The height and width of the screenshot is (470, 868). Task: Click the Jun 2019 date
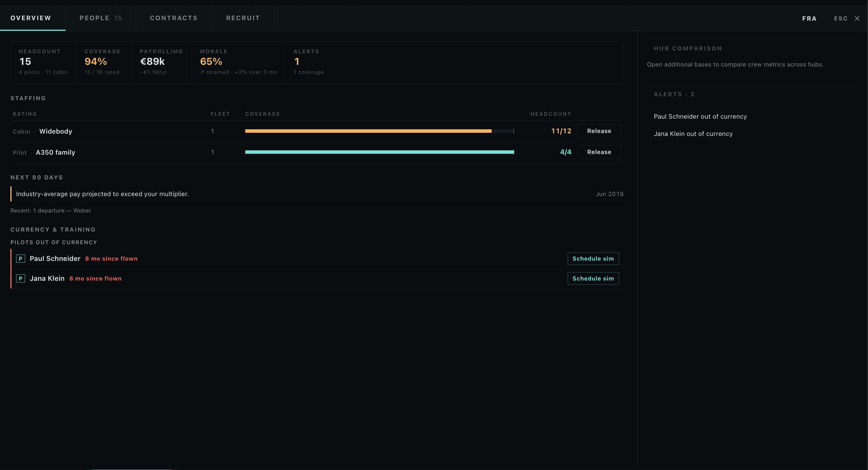pos(609,194)
